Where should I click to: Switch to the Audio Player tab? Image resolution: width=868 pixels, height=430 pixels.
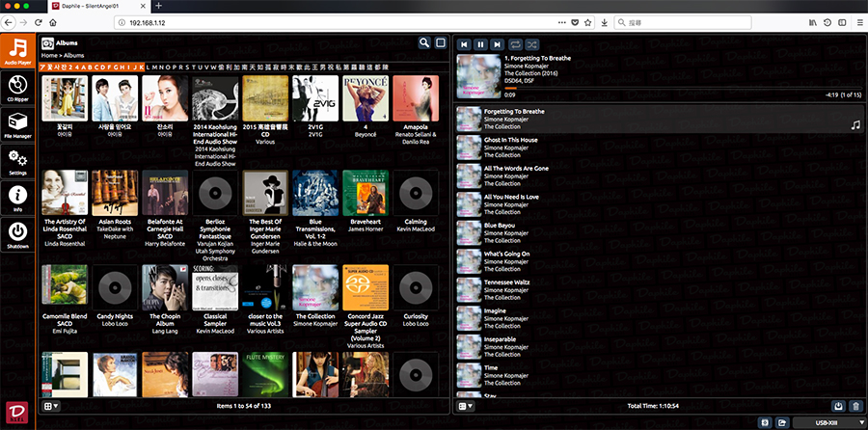(x=17, y=52)
